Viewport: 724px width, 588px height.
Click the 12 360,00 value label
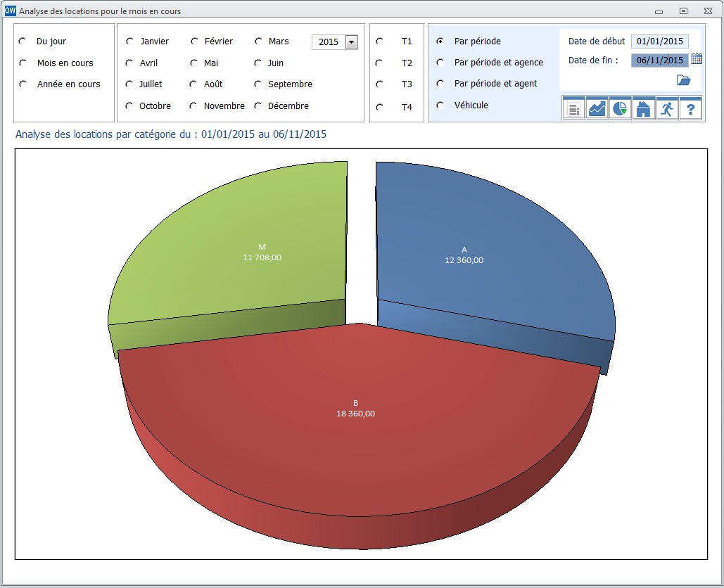click(x=464, y=260)
